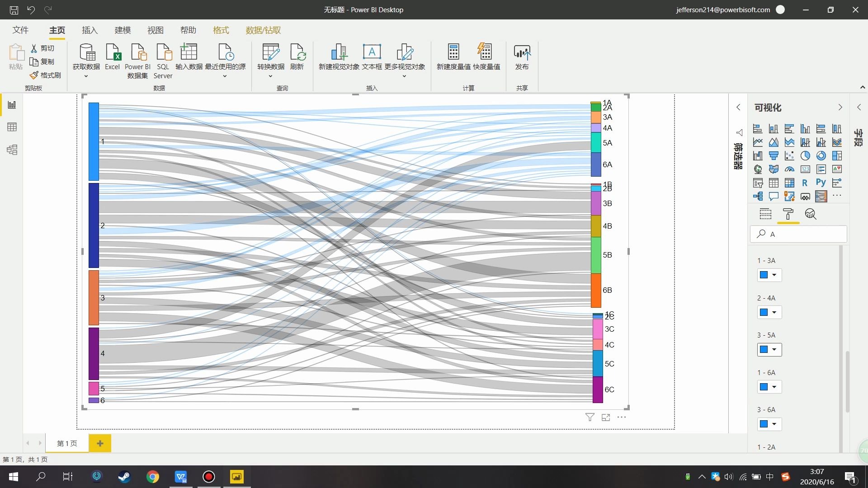Open the Analytics pane magnifier icon
This screenshot has height=488, width=868.
point(811,214)
